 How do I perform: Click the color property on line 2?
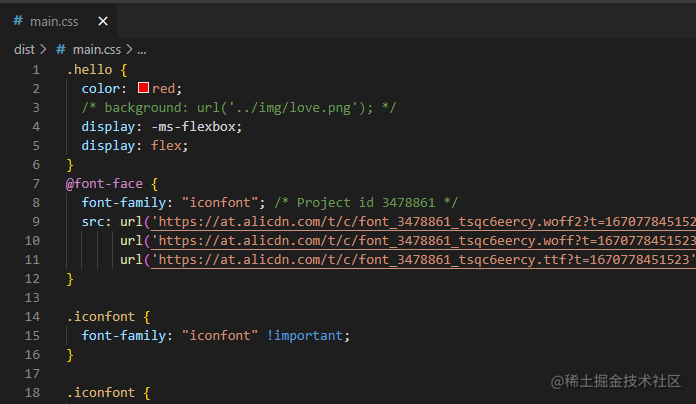click(101, 88)
